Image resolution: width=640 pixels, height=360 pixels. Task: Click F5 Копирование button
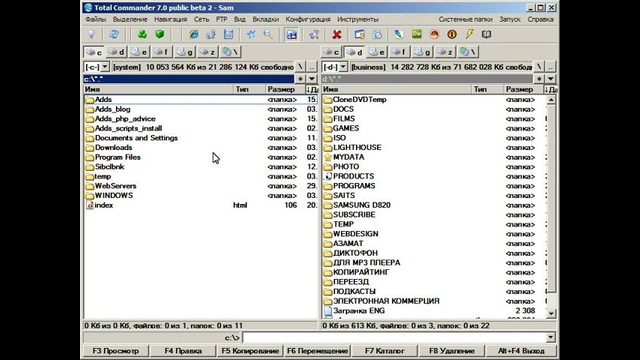click(250, 351)
